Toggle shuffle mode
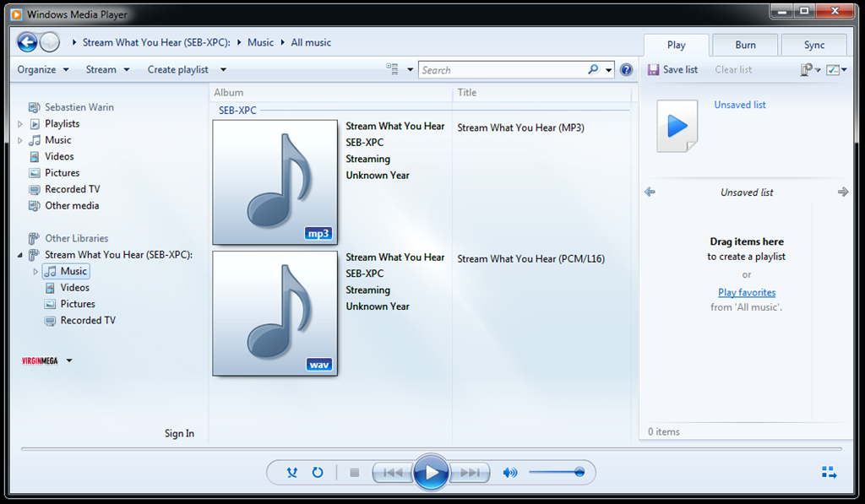 (x=292, y=473)
